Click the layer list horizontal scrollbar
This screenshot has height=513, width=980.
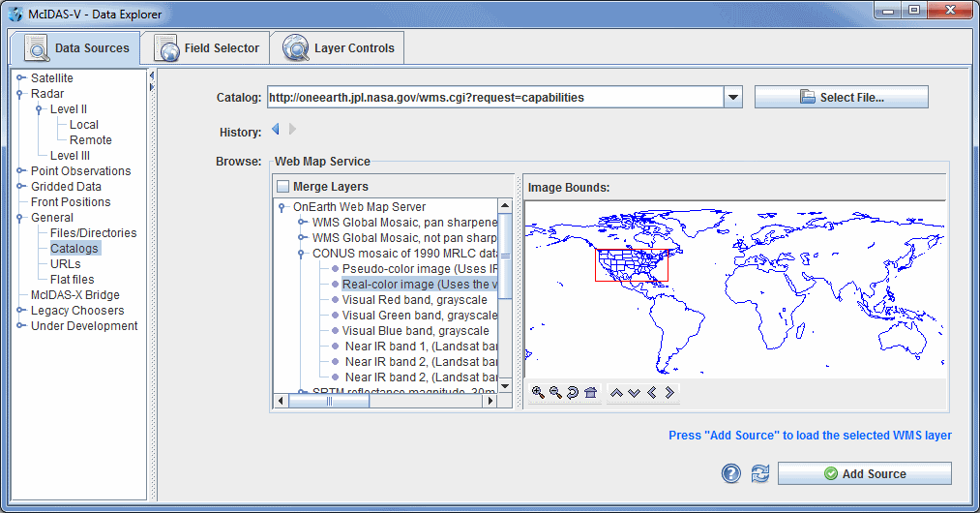pos(387,401)
